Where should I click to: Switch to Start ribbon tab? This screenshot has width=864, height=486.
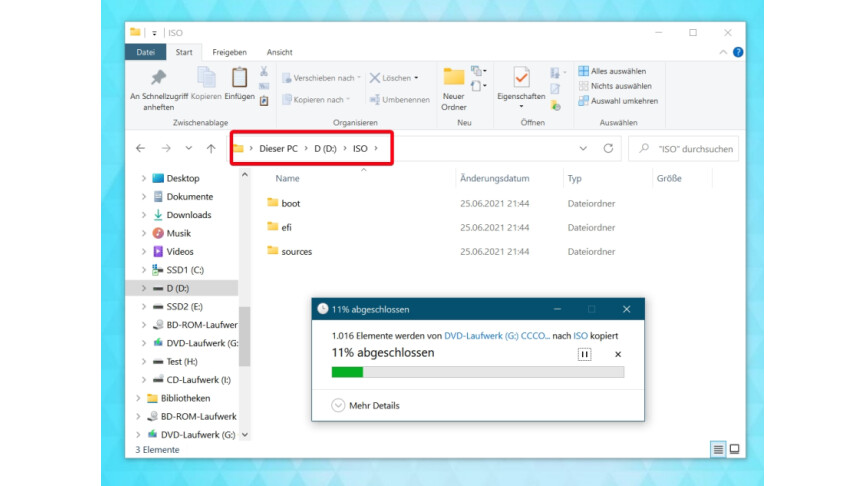[184, 52]
